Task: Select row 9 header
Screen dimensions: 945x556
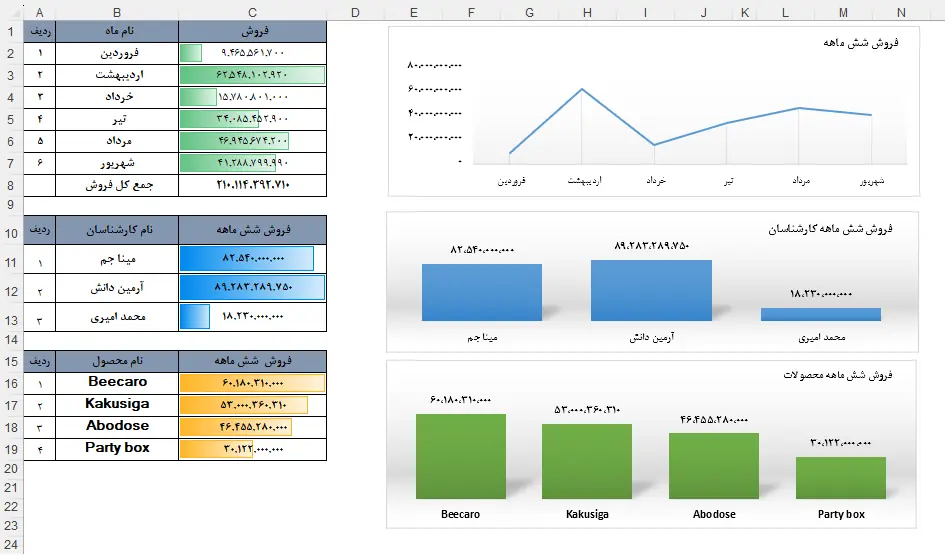Action: point(11,205)
